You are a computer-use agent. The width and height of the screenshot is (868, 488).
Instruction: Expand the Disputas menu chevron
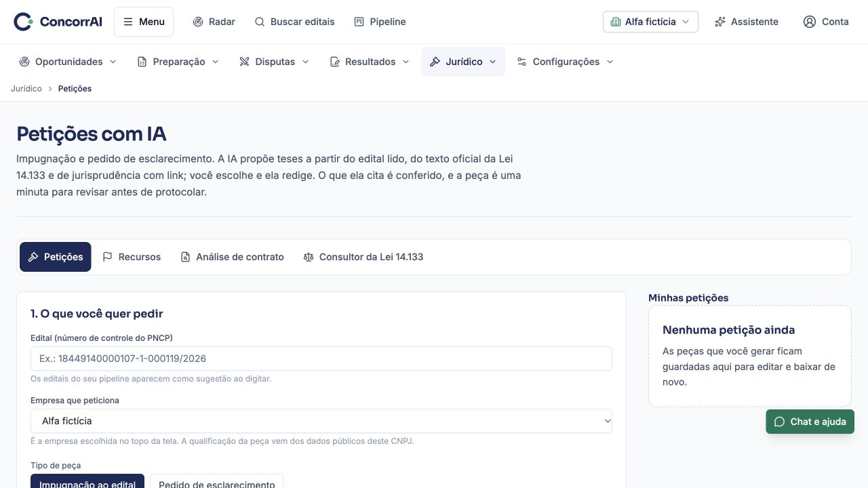[x=305, y=62]
